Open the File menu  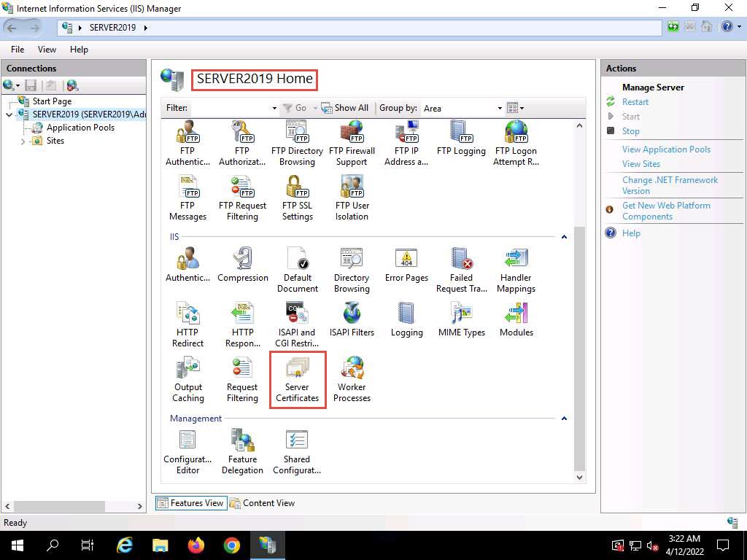click(x=18, y=50)
